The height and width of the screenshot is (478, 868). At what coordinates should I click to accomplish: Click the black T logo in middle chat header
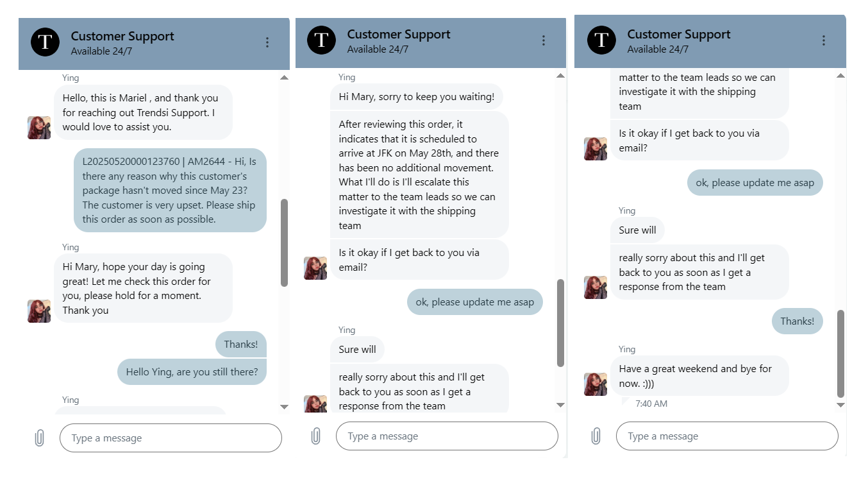tap(321, 40)
